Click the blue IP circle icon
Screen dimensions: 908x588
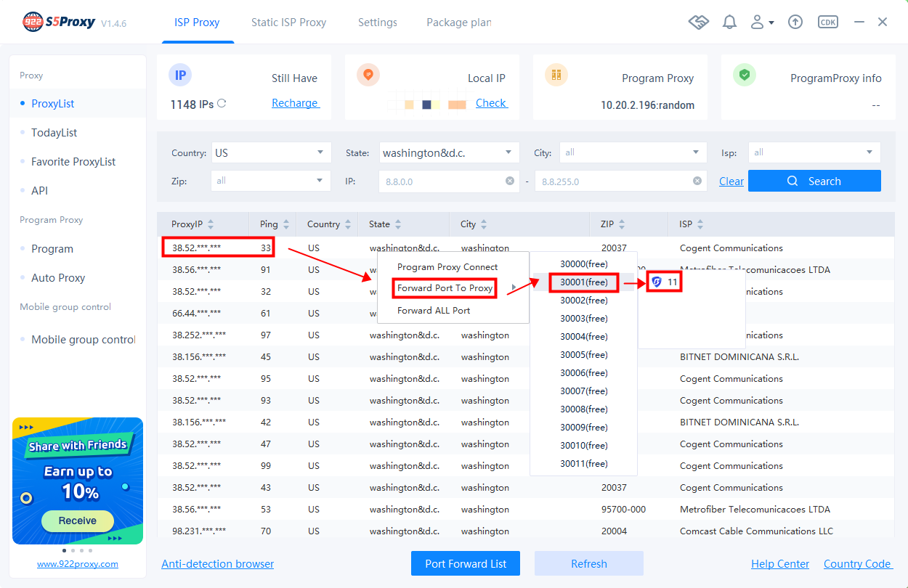(180, 75)
